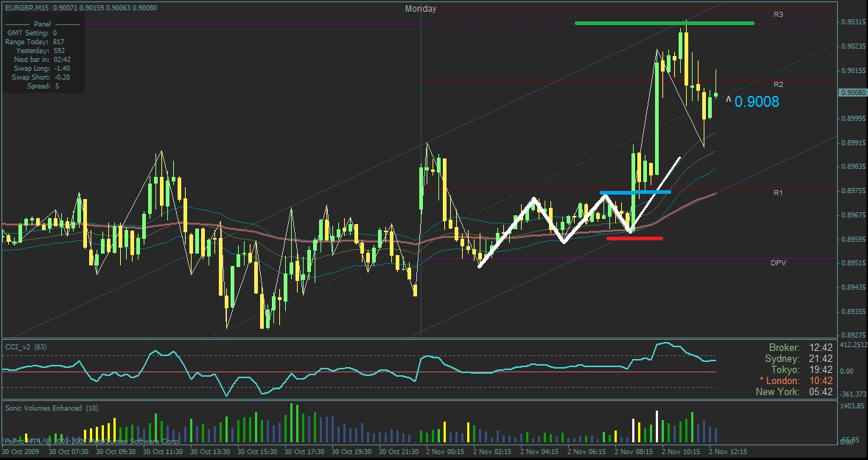
Task: Select the current price tag 0.90080
Action: (853, 92)
